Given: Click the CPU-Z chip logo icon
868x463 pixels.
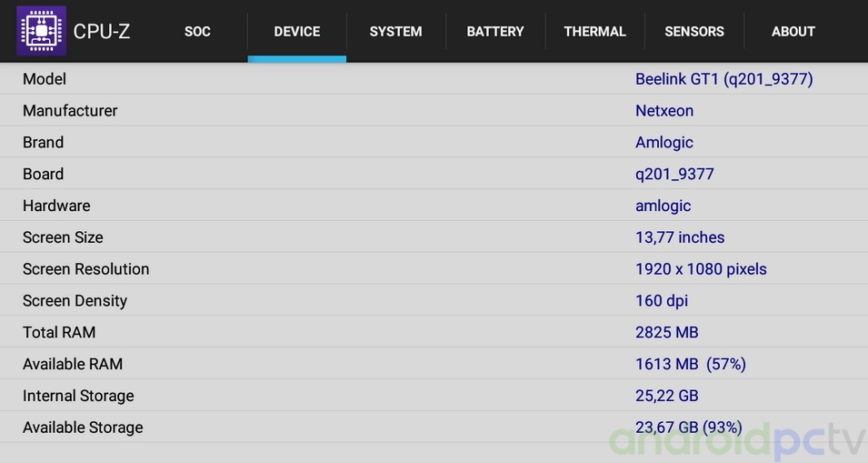Looking at the screenshot, I should [x=41, y=31].
